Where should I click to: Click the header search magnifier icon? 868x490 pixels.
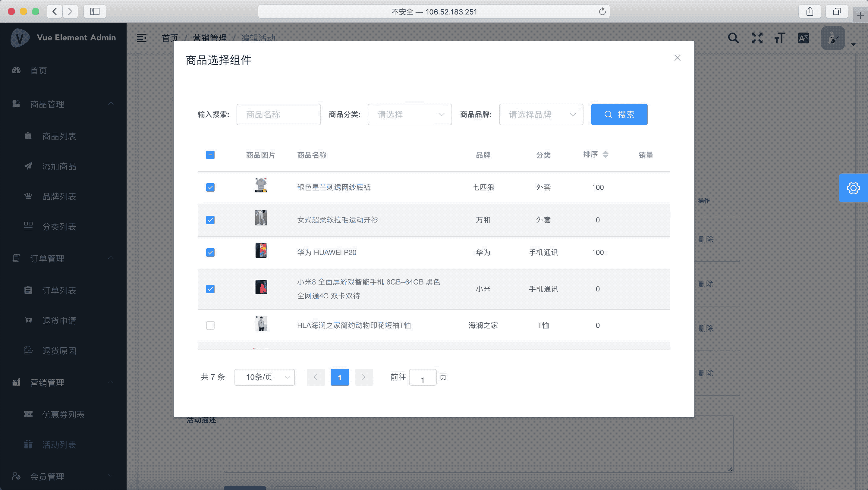coord(733,38)
